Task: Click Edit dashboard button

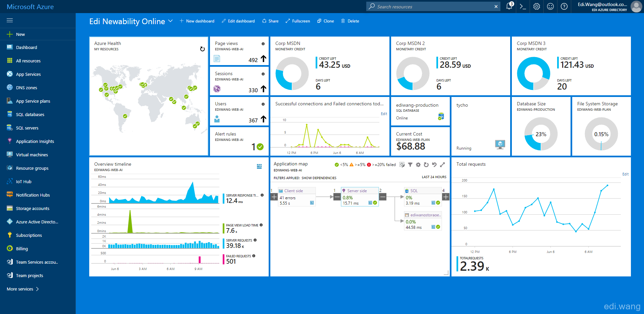Action: click(x=238, y=21)
